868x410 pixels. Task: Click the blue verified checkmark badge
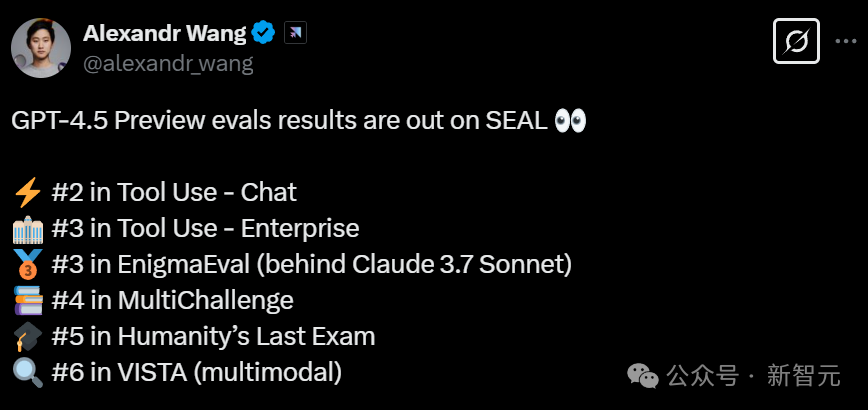263,34
